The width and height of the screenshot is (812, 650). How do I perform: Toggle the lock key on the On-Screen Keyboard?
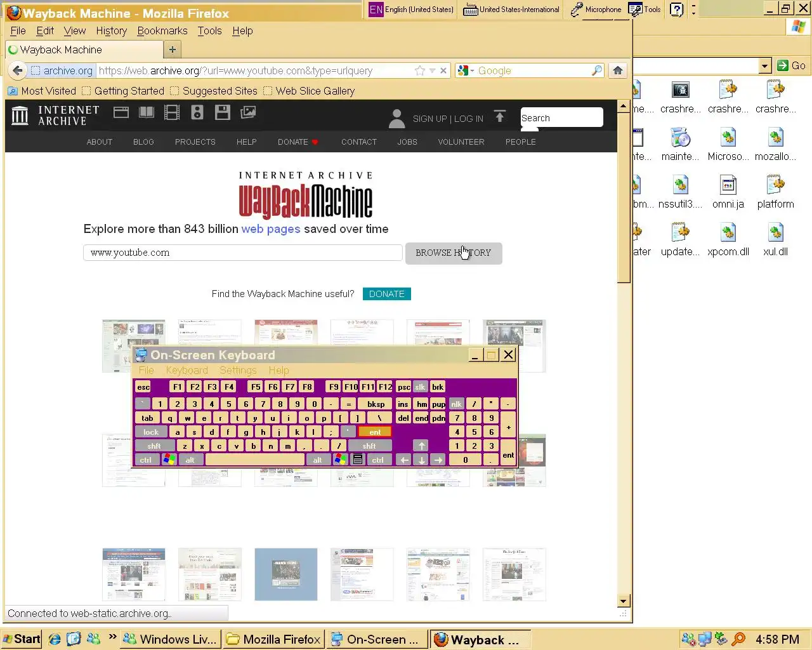(151, 432)
